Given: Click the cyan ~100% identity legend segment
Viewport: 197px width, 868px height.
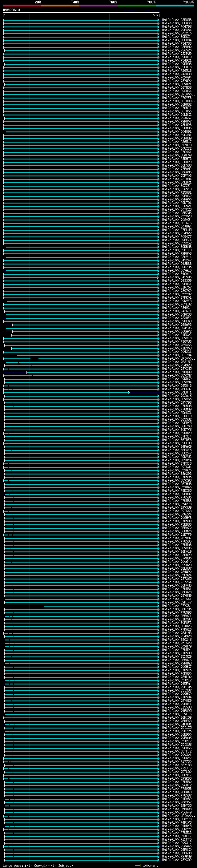Looking at the screenshot, I should pyautogui.click(x=175, y=6).
